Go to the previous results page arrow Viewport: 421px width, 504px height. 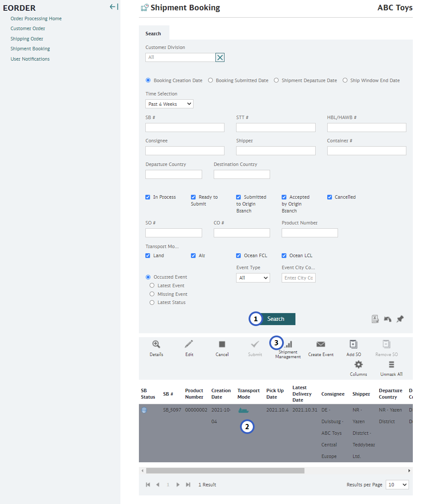[158, 485]
